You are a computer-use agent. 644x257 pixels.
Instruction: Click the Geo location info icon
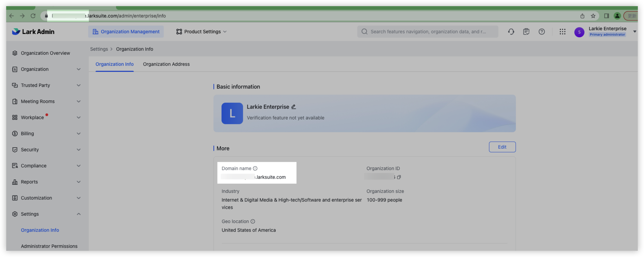coord(253,221)
